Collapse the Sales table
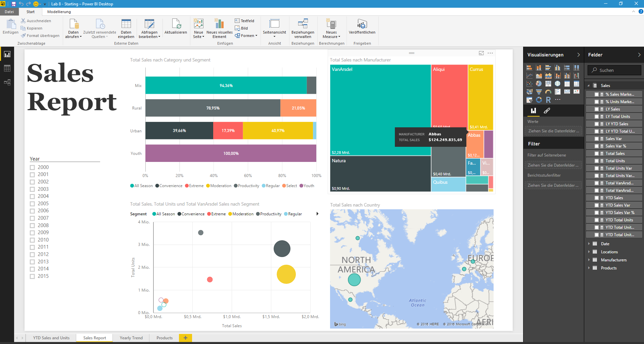Image resolution: width=644 pixels, height=344 pixels. (x=589, y=86)
